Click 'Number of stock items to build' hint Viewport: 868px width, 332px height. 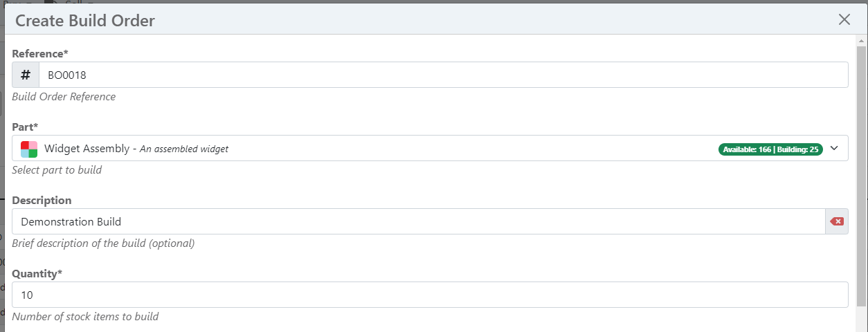click(x=85, y=316)
